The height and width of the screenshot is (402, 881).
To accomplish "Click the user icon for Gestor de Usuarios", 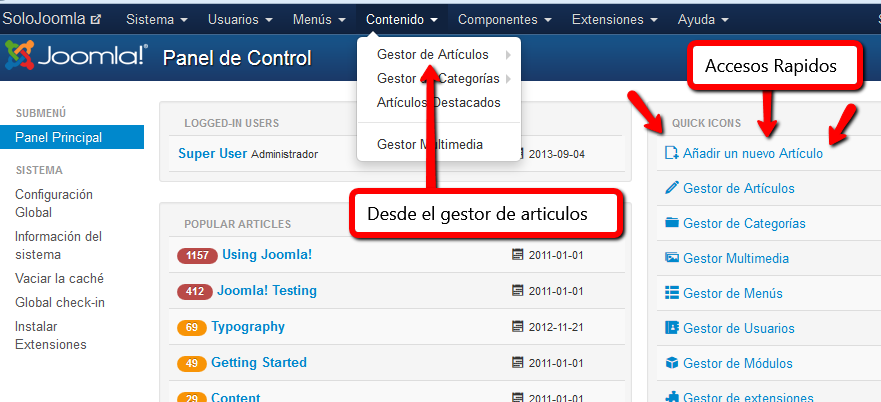I will click(x=672, y=328).
